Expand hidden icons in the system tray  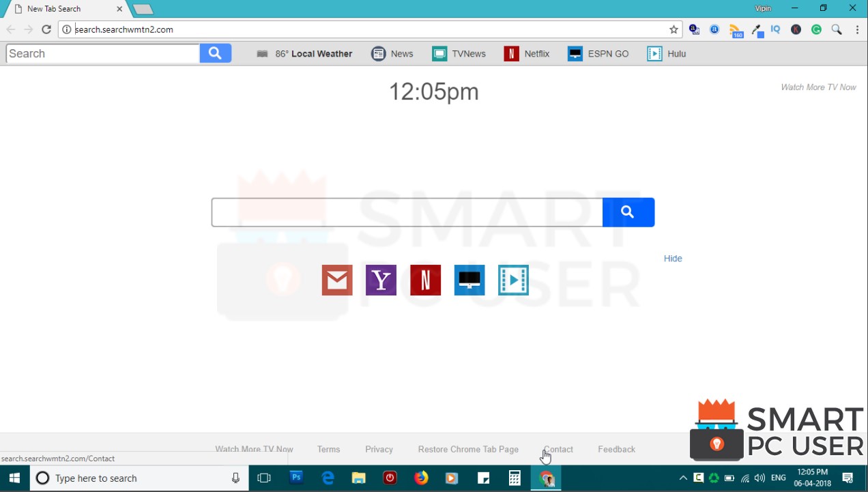click(683, 478)
